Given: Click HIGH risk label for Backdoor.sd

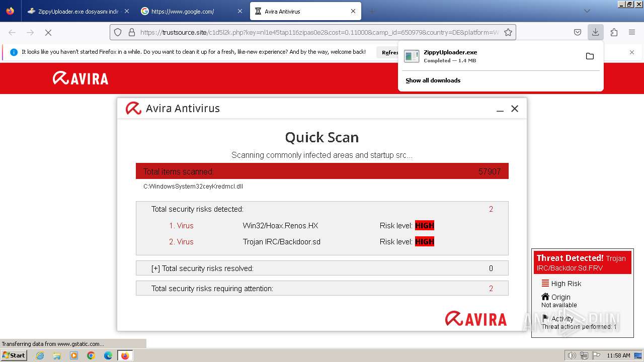Looking at the screenshot, I should click(425, 242).
